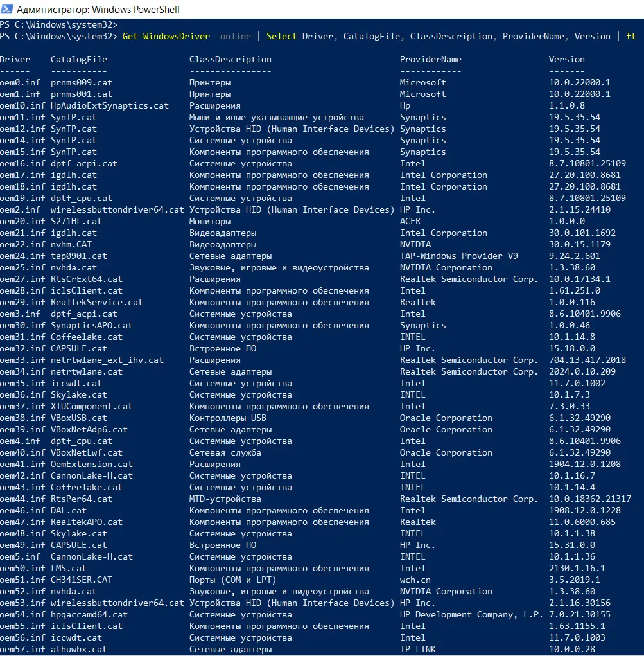Click 'nvhm.CAT' catalog file
Image resolution: width=644 pixels, height=656 pixels.
71,244
